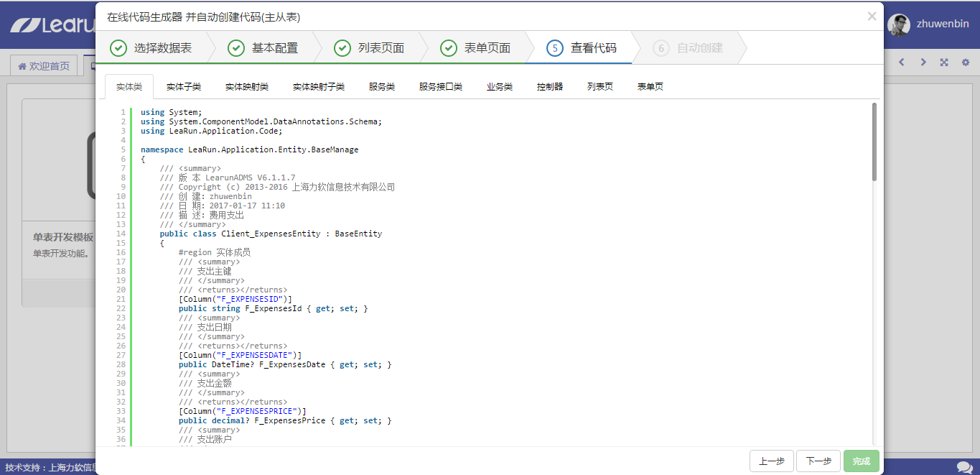
Task: Click the zhuwenbin username in header
Action: pos(943,24)
